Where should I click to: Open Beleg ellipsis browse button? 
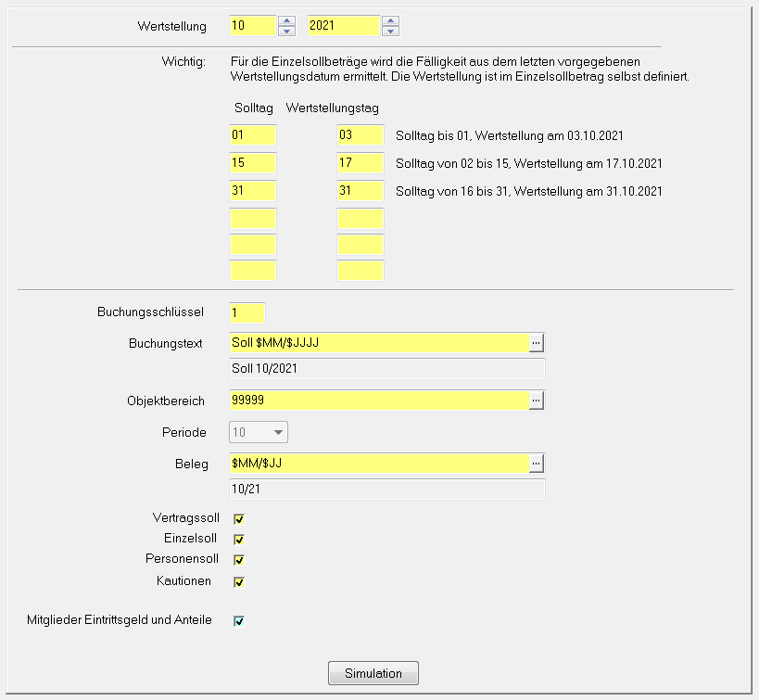tap(536, 463)
